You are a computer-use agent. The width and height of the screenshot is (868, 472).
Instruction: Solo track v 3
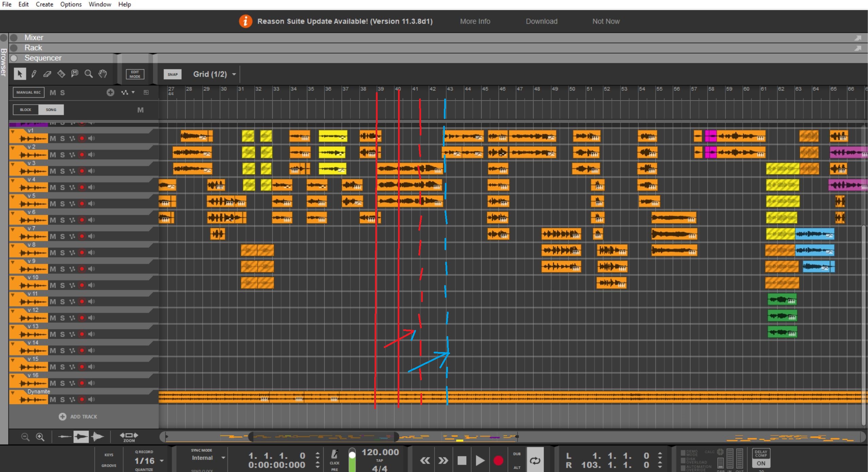62,171
